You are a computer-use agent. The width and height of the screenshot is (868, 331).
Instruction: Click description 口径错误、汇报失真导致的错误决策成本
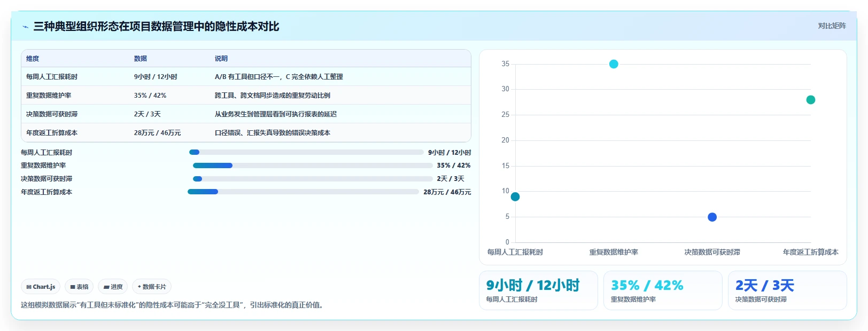coord(273,133)
